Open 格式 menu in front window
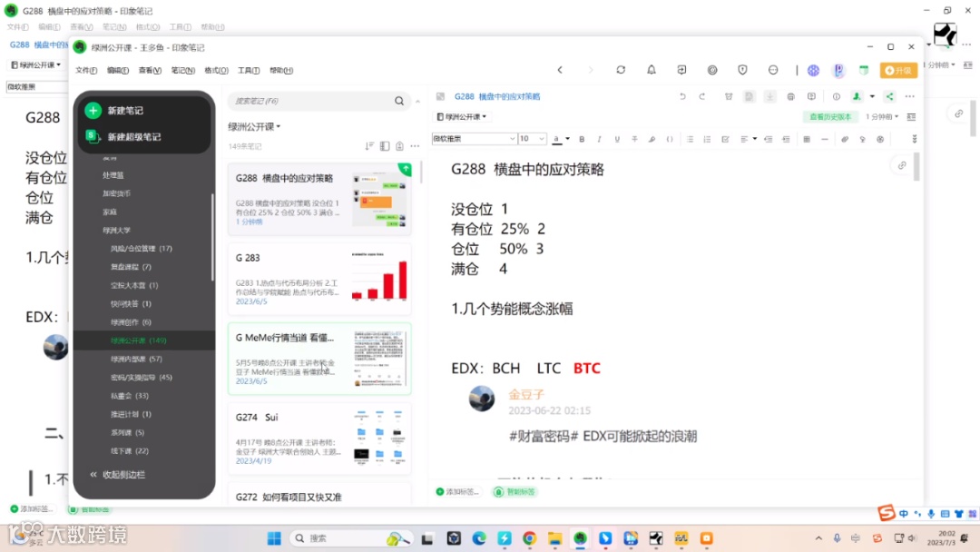 point(216,71)
